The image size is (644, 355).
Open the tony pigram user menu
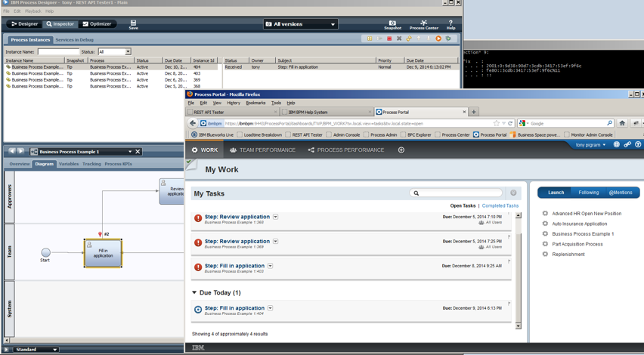point(590,145)
